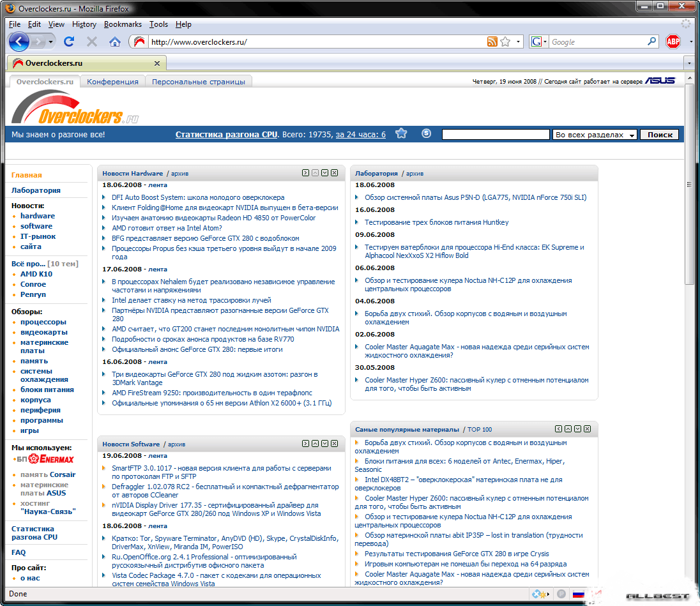
Task: Click the Enermax logo in sidebar
Action: tap(51, 459)
